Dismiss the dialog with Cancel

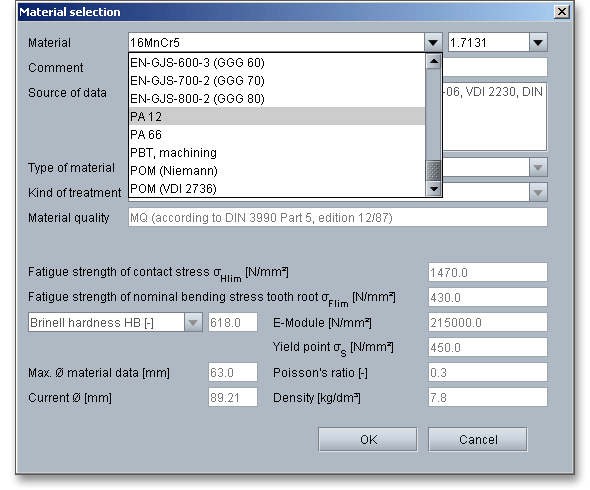[478, 439]
